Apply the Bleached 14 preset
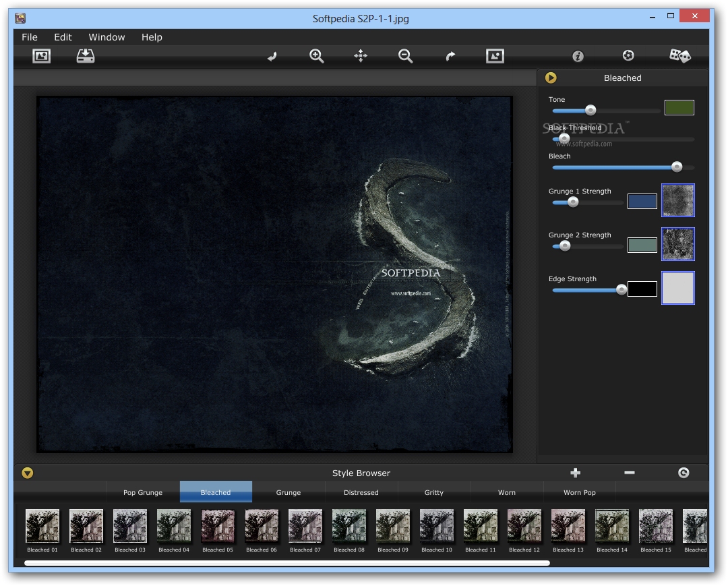This screenshot has width=728, height=586. click(x=612, y=526)
